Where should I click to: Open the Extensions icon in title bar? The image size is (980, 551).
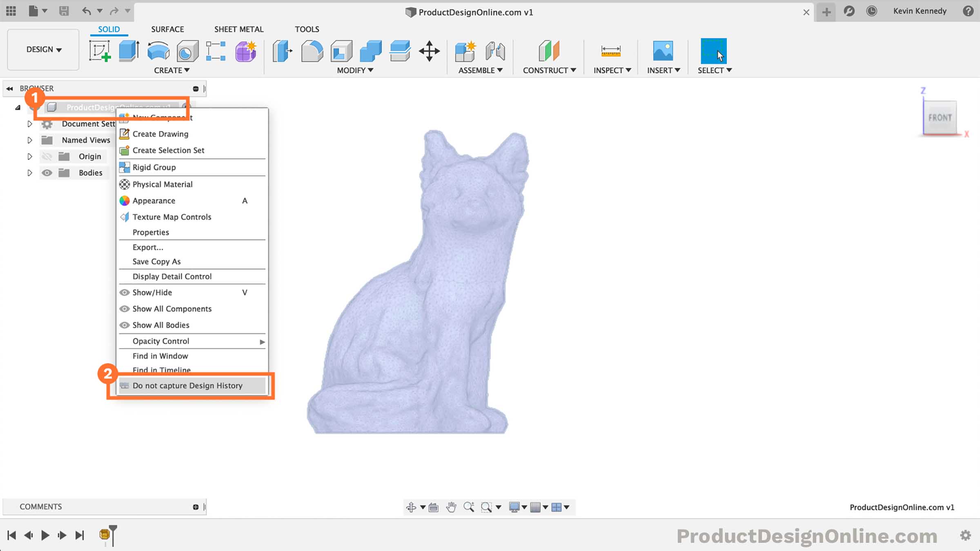point(849,11)
